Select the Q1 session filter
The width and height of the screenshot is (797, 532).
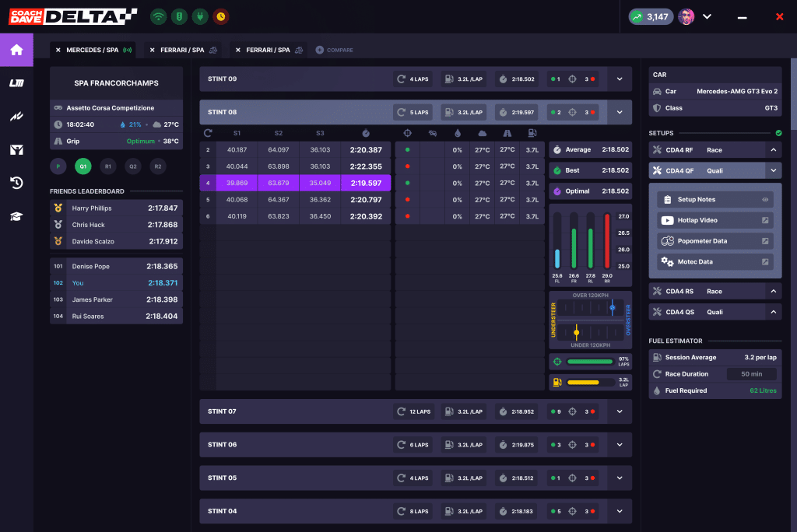83,166
